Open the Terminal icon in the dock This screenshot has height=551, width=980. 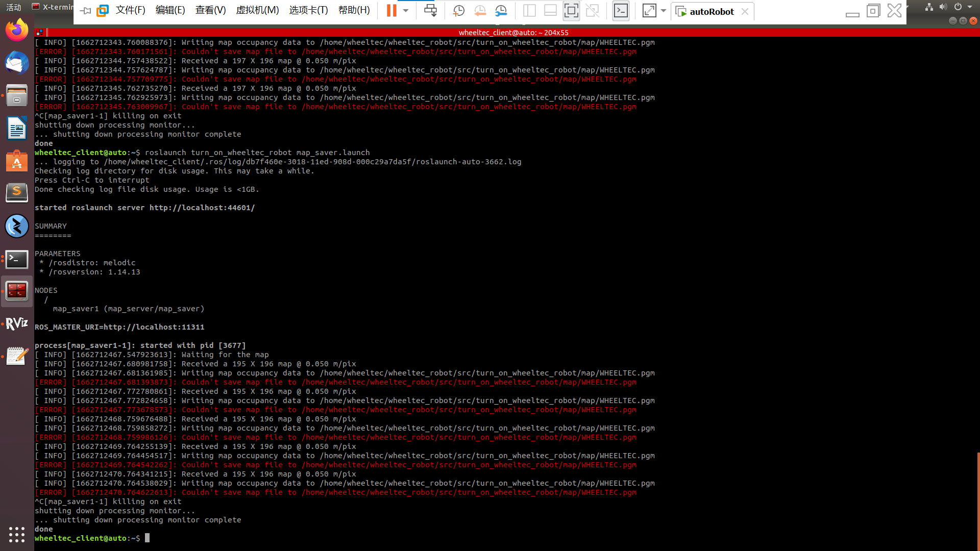point(17,259)
